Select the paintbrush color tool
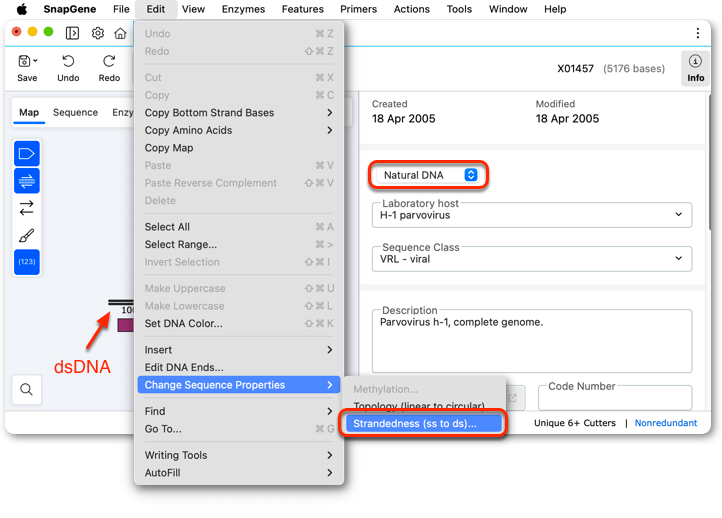This screenshot has width=722, height=518. [x=27, y=235]
